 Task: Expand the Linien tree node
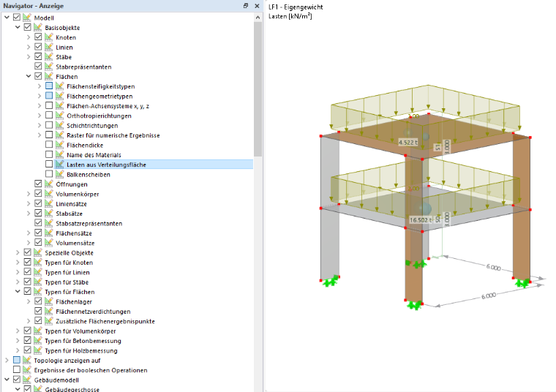coord(29,47)
